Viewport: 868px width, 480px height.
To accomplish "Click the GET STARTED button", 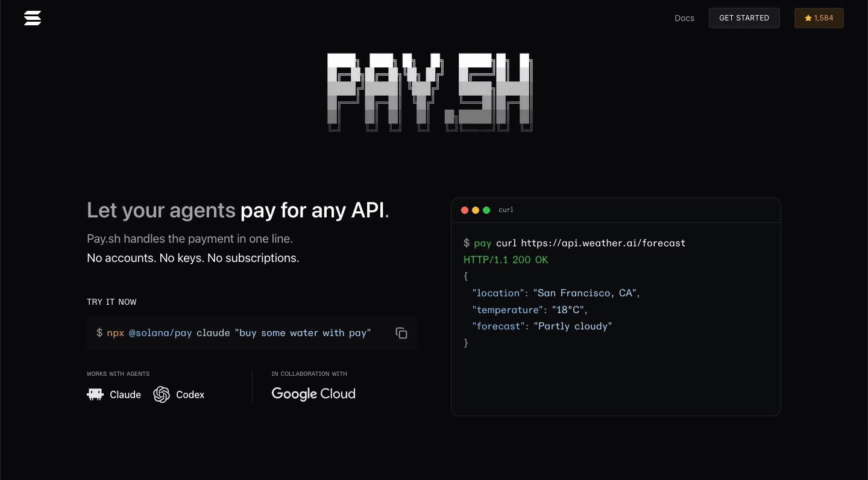I will (x=744, y=18).
